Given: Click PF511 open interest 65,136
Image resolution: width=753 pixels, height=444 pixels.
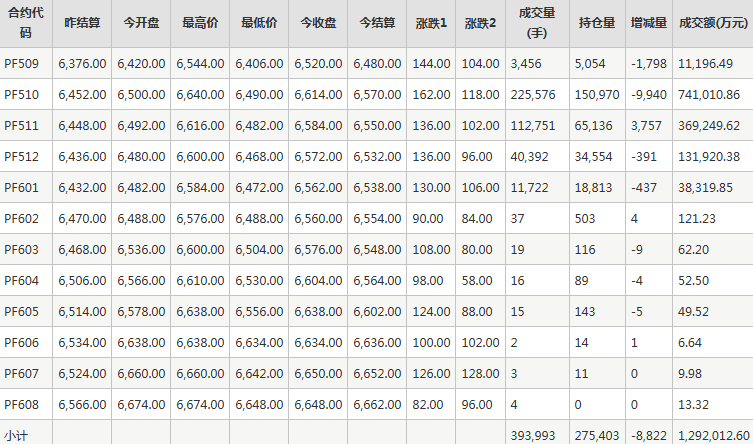Looking at the screenshot, I should tap(594, 125).
